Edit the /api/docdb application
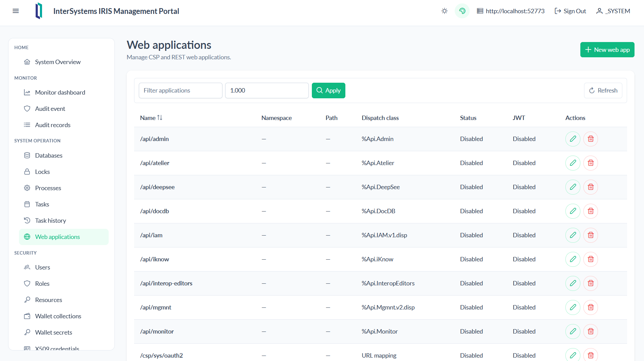The height and width of the screenshot is (361, 644). (x=573, y=211)
